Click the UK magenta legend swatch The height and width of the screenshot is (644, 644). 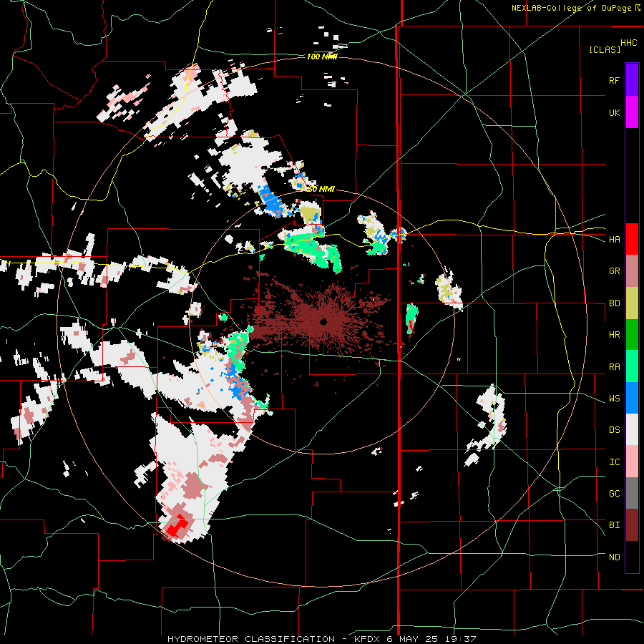tap(632, 112)
